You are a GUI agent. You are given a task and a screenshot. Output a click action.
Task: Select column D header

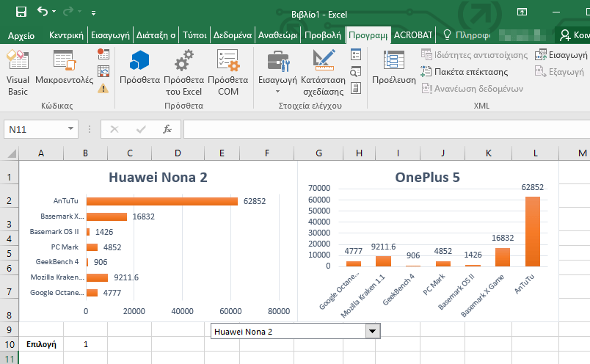point(178,153)
